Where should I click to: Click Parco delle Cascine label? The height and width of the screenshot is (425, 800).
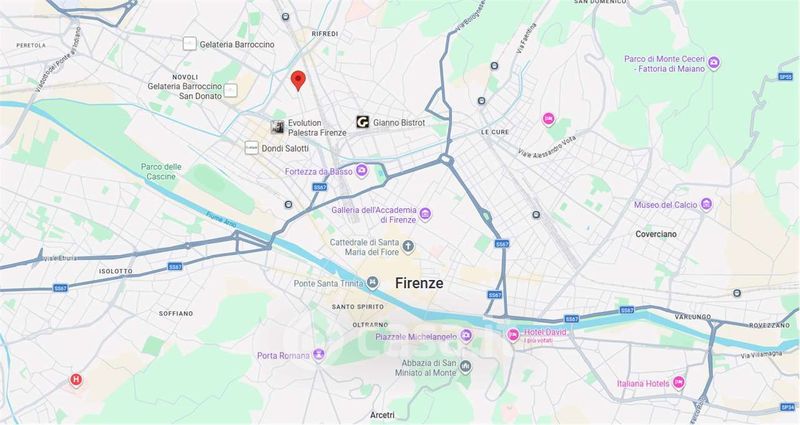point(161,171)
